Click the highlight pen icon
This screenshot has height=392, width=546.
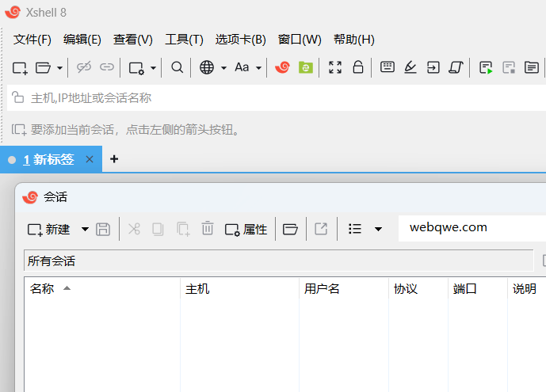tap(410, 67)
